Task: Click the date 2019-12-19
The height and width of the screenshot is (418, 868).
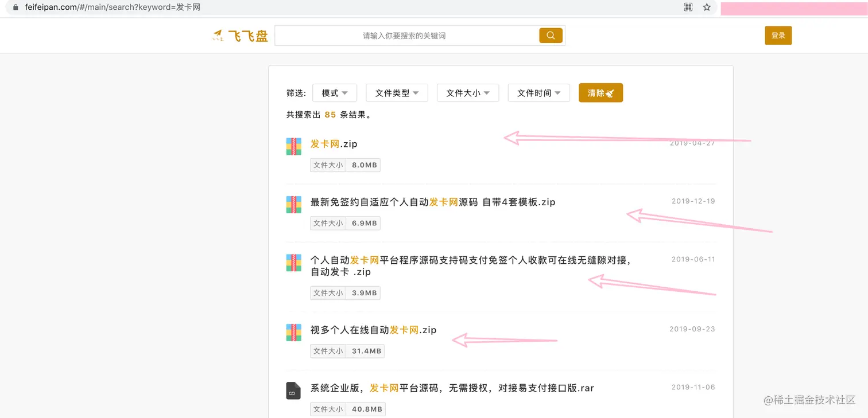Action: point(693,201)
